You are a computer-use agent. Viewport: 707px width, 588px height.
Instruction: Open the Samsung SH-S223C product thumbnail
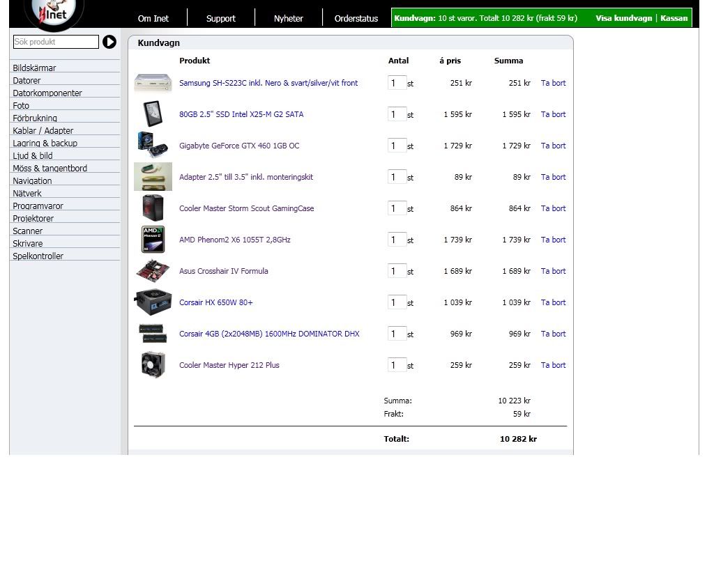click(x=153, y=83)
